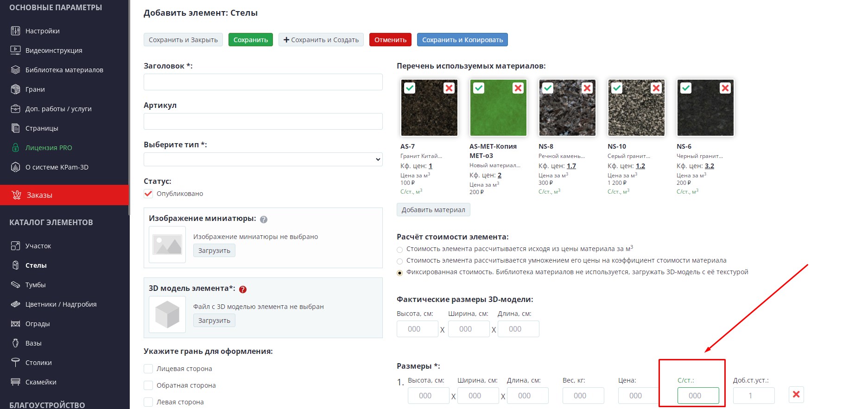Open the Выберите тип dropdown
868x409 pixels.
tap(263, 159)
